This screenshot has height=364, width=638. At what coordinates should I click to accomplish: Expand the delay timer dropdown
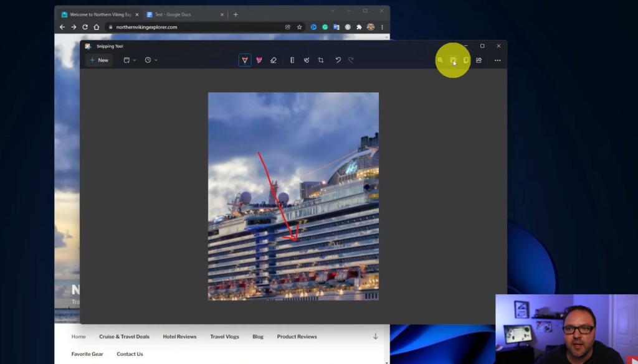[x=151, y=60]
